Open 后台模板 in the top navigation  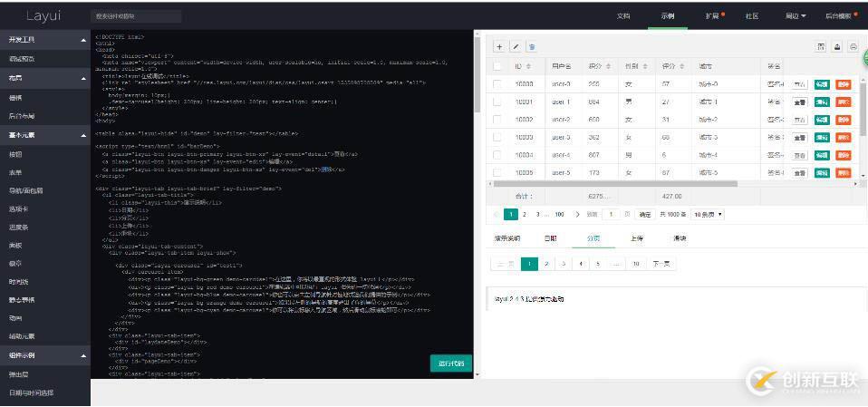click(838, 16)
